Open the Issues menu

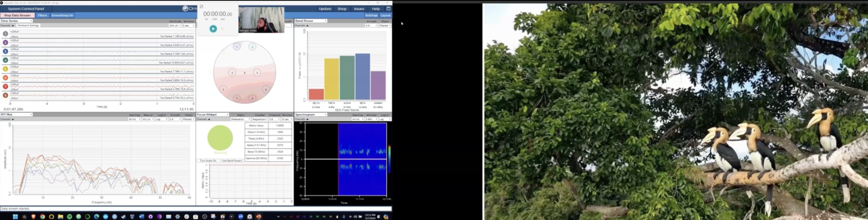[359, 9]
